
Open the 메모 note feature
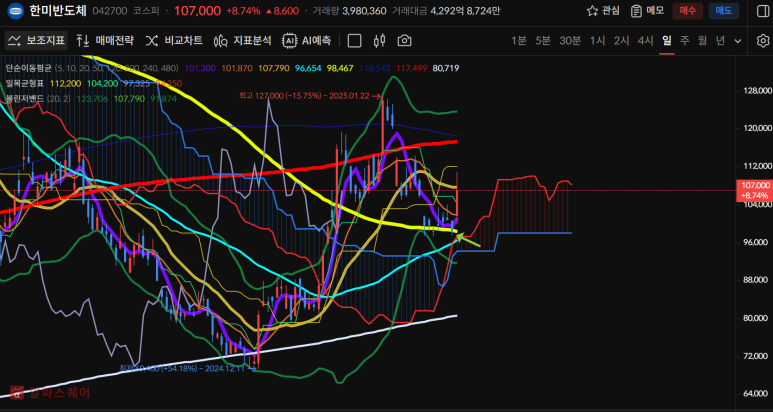647,11
